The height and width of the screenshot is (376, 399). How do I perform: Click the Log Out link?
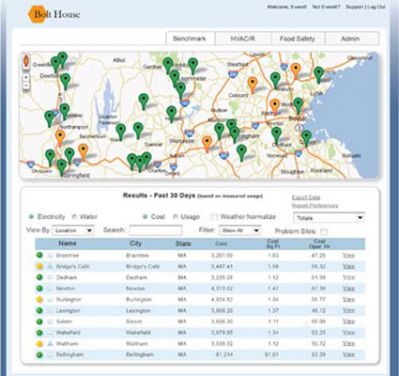tap(377, 7)
